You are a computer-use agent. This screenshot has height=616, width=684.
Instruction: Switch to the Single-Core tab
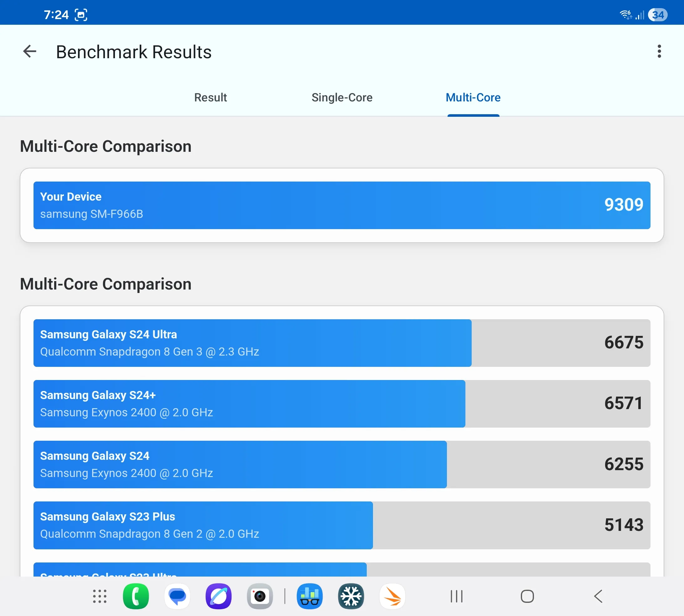[x=342, y=97]
